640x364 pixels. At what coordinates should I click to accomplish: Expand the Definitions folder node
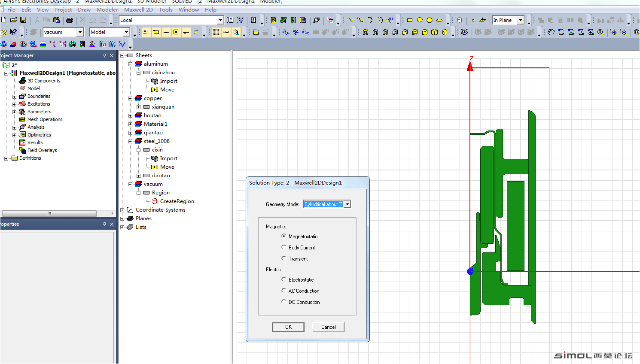6,158
